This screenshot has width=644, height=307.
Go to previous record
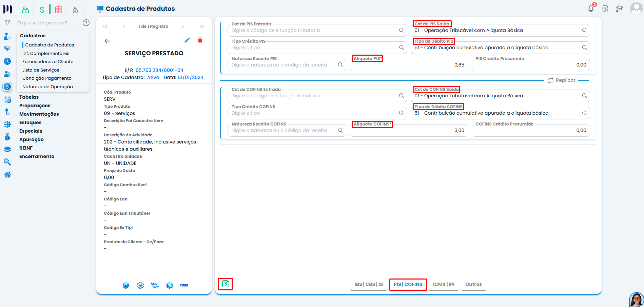124,26
